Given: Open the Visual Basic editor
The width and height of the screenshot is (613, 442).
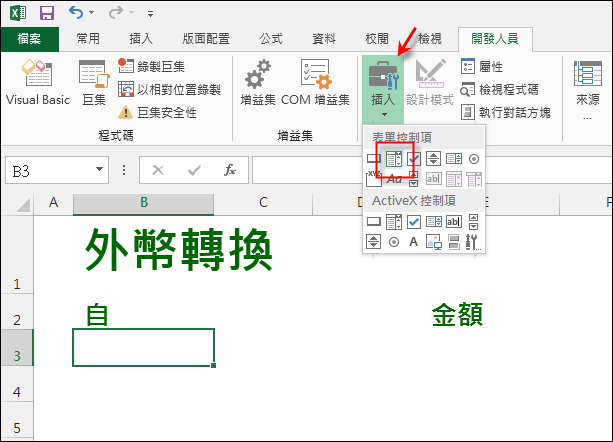Looking at the screenshot, I should 38,83.
